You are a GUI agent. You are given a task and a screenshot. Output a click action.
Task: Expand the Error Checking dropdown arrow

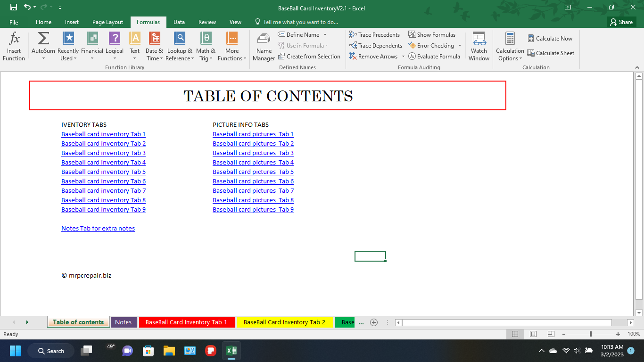460,46
